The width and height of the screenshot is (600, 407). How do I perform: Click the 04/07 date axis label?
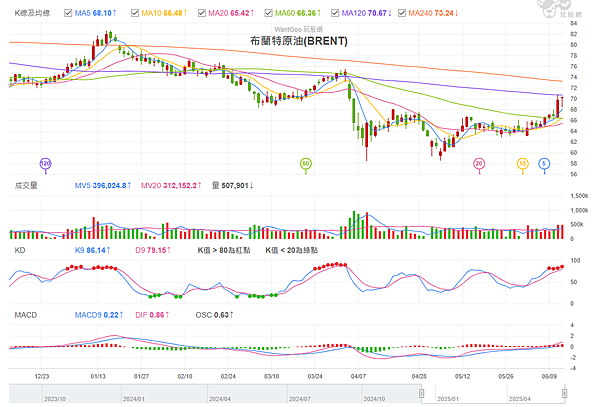click(x=358, y=376)
